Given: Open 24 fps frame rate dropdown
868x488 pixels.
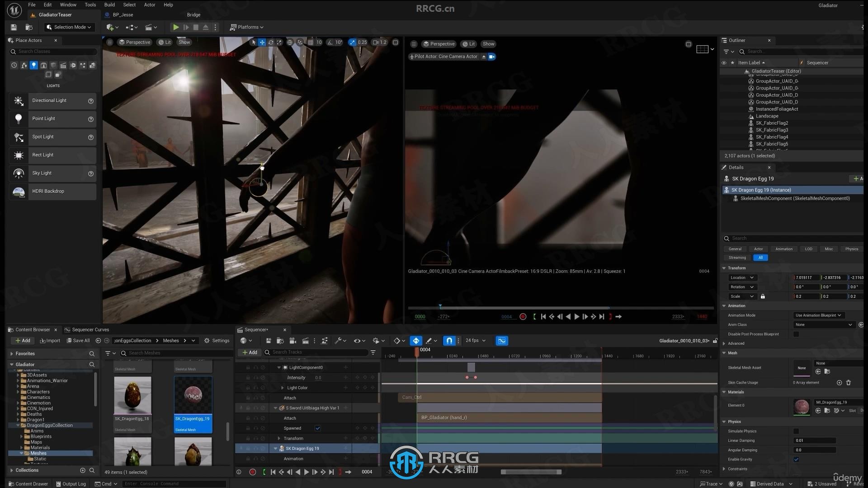Looking at the screenshot, I should click(476, 341).
